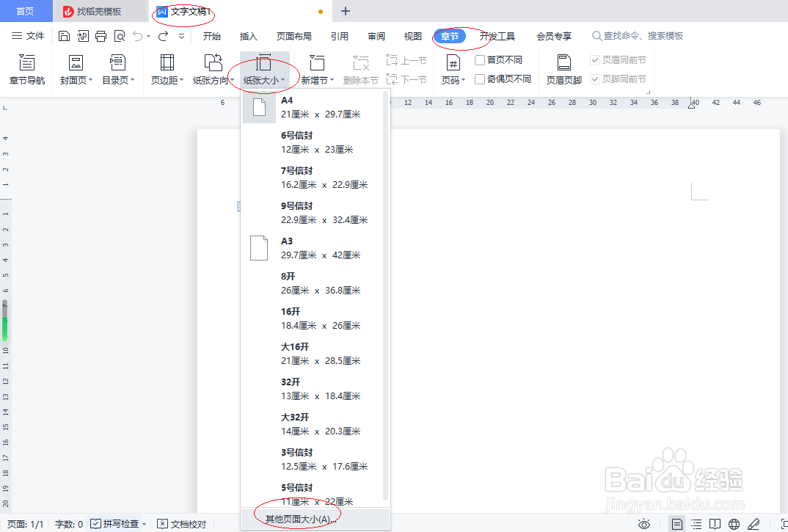Image resolution: width=788 pixels, height=532 pixels.
Task: Open the 拼写检查 dropdown arrow
Action: [144, 524]
